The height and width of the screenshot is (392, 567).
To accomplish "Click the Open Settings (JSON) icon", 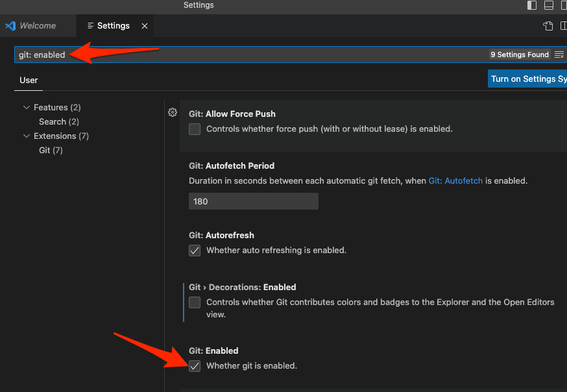I will pyautogui.click(x=548, y=26).
